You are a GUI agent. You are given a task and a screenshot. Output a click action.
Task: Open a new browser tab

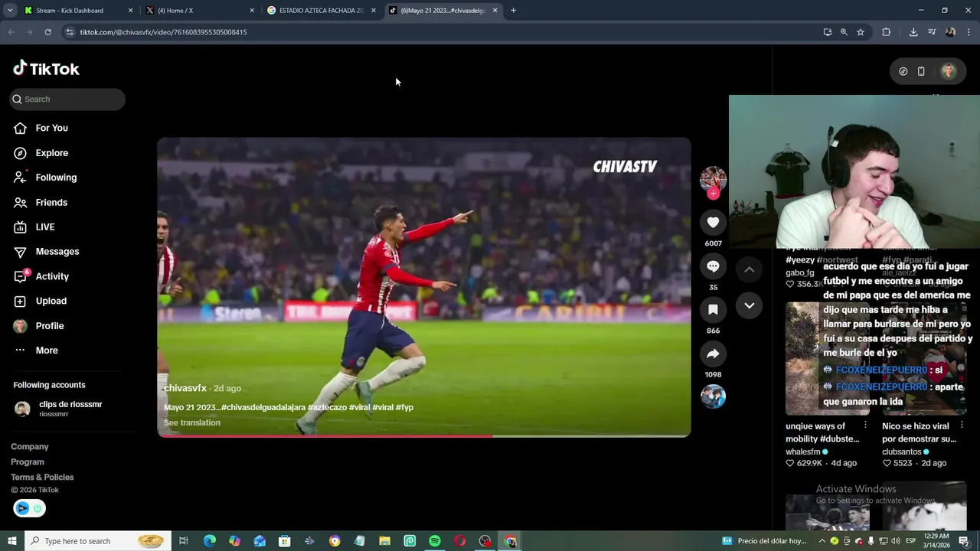[x=513, y=11]
